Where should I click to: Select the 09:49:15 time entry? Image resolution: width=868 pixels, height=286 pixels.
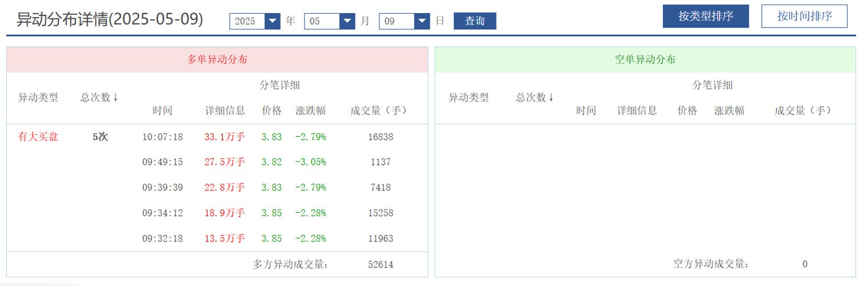[x=162, y=162]
